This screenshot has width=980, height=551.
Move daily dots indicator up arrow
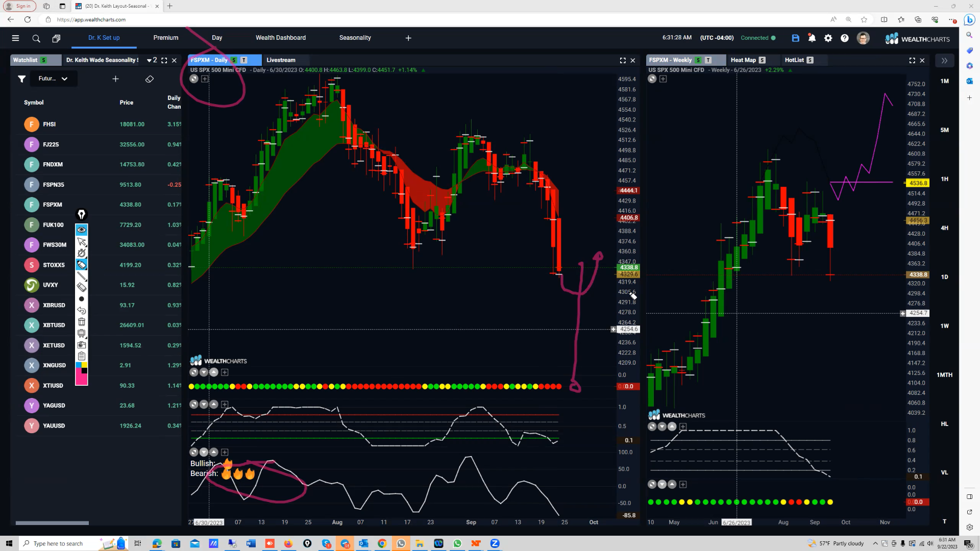tap(214, 372)
